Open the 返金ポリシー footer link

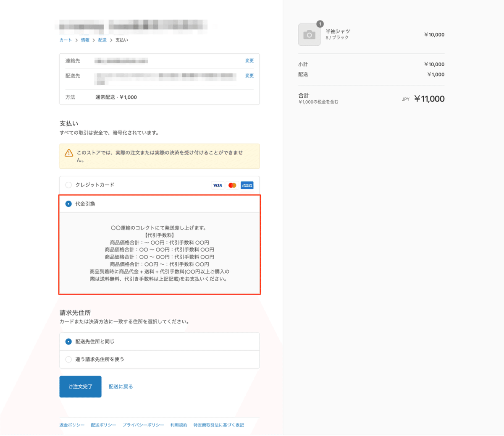tap(72, 425)
